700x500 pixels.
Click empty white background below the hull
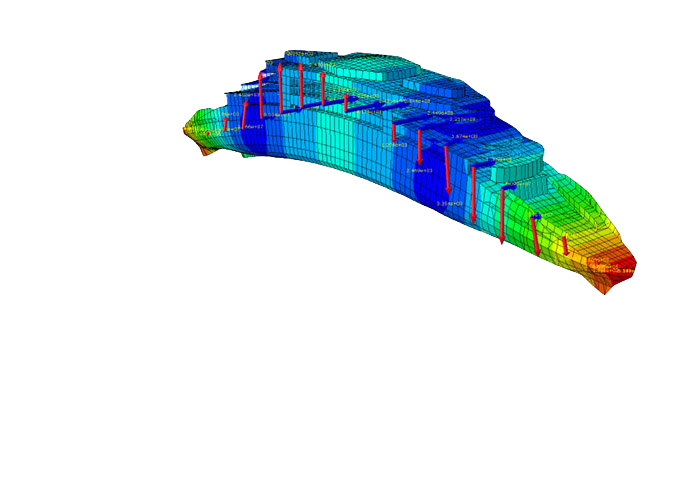click(350, 400)
